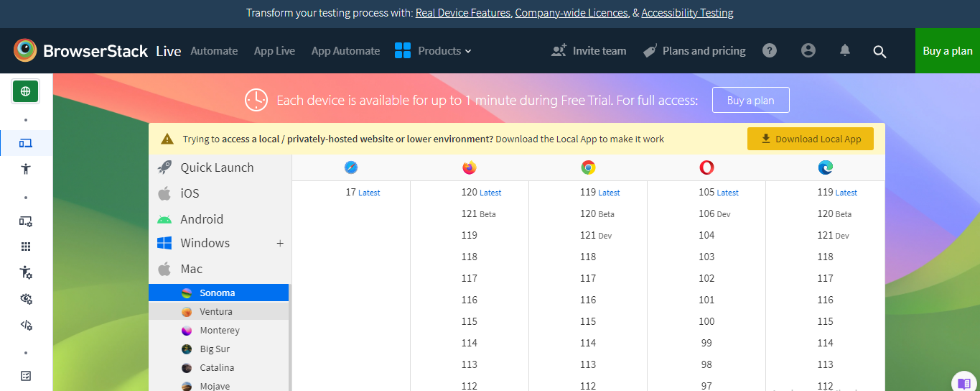Select the Firefox browser column icon
Image resolution: width=980 pixels, height=391 pixels.
point(470,167)
